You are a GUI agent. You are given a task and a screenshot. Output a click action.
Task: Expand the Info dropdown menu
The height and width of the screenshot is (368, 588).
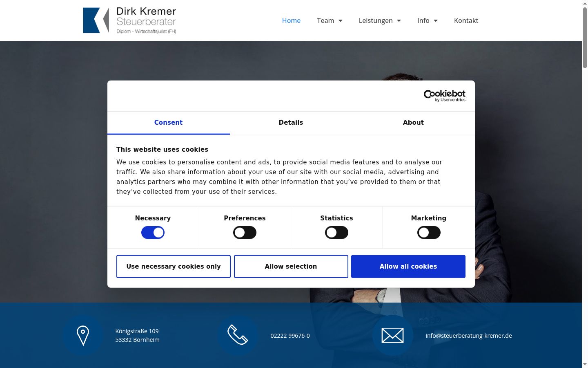coord(427,20)
